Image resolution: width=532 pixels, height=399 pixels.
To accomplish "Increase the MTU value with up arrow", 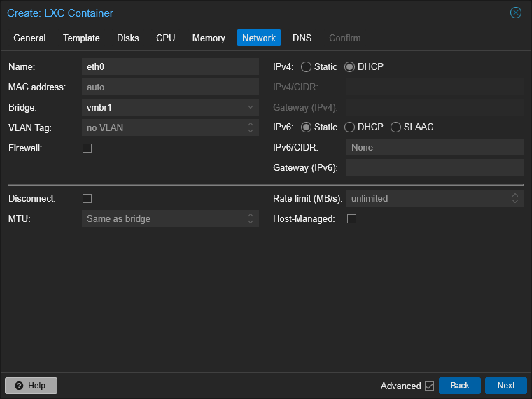I will [251, 216].
